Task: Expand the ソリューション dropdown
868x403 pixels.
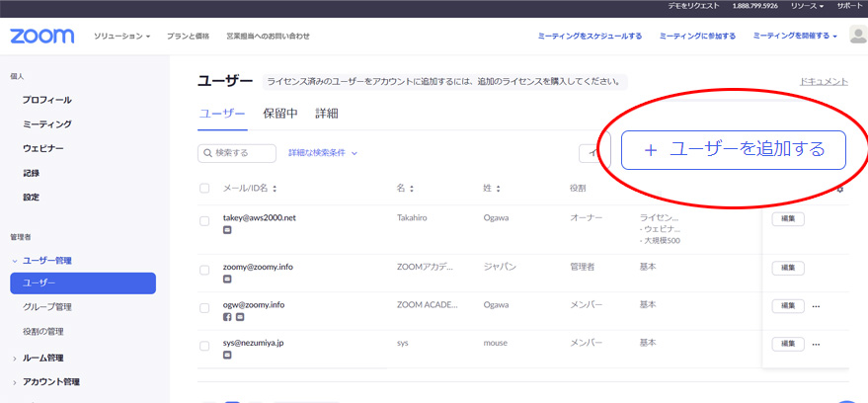Action: tap(121, 37)
